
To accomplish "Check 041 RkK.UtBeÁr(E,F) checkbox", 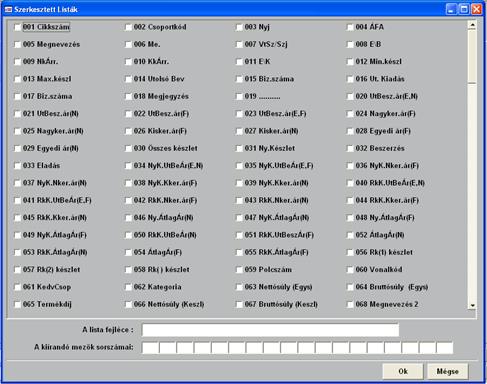I will pos(17,200).
